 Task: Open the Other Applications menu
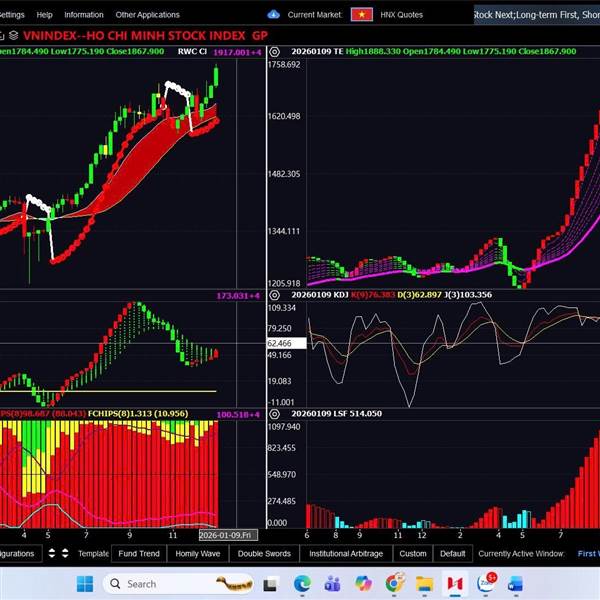tap(147, 15)
